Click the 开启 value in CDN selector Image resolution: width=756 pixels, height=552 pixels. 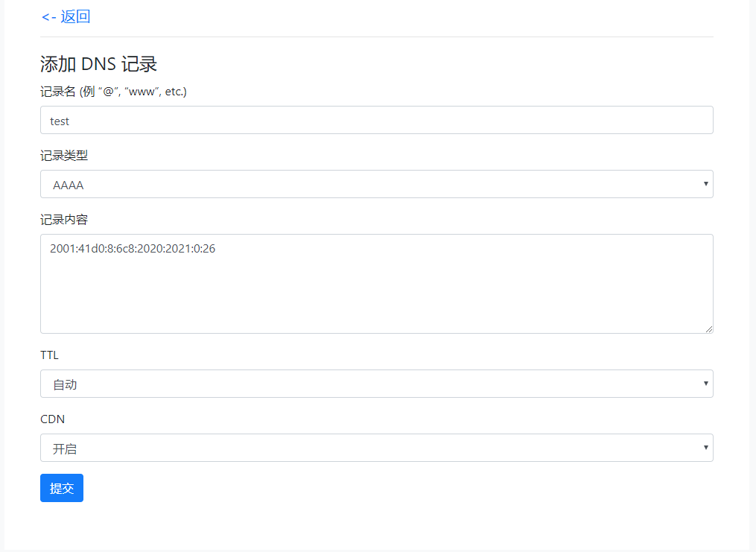click(65, 448)
